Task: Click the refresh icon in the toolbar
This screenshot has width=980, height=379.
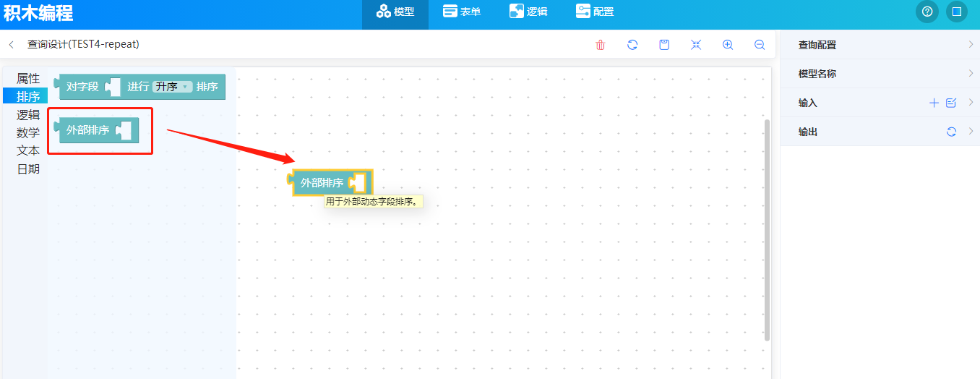Action: [x=632, y=45]
